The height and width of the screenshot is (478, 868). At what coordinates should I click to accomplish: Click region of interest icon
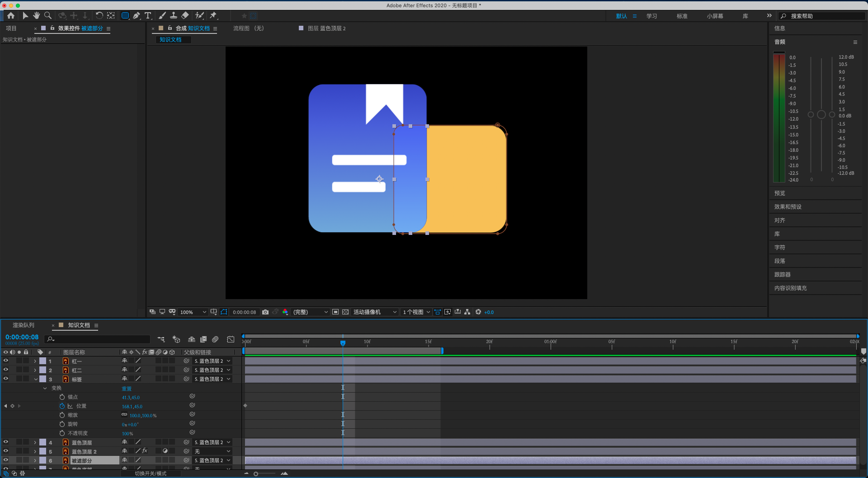coord(335,312)
